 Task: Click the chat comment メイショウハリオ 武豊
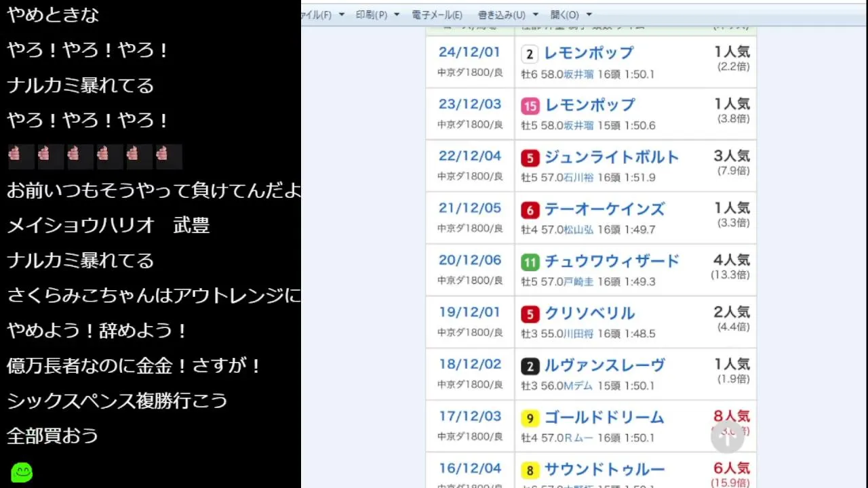(108, 226)
